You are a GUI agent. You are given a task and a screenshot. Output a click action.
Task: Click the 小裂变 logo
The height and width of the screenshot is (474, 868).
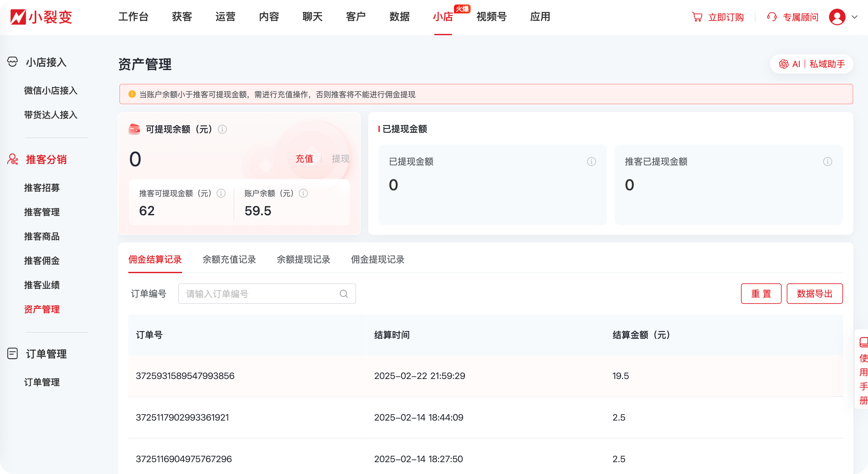pos(41,17)
